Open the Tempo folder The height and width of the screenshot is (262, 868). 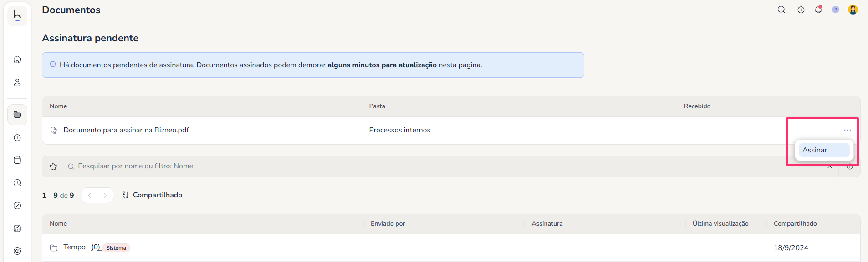click(74, 247)
